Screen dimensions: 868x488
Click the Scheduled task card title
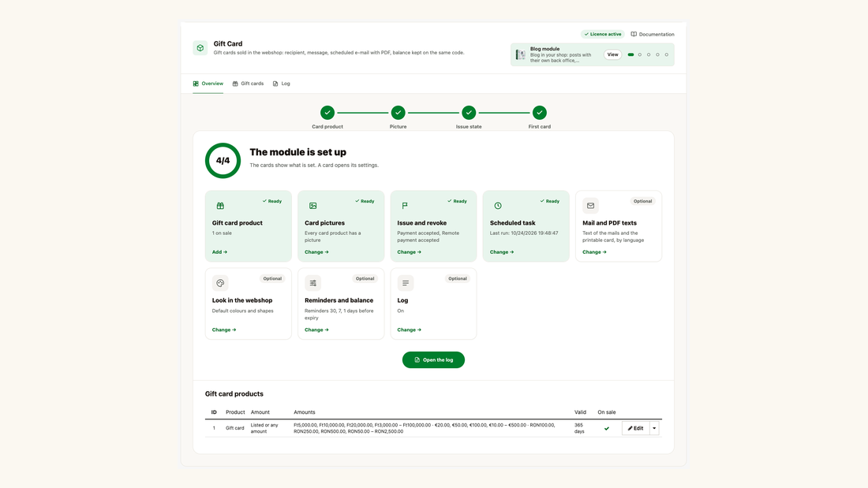click(x=513, y=223)
